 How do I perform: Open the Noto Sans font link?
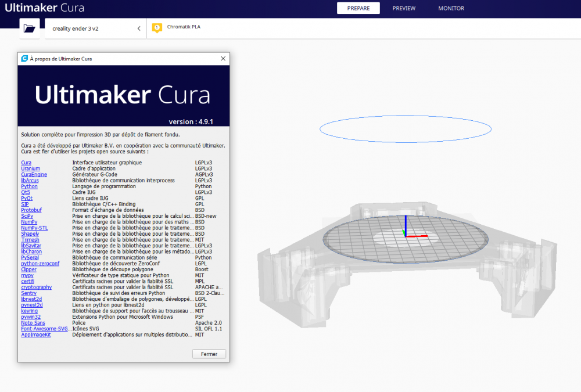(33, 323)
